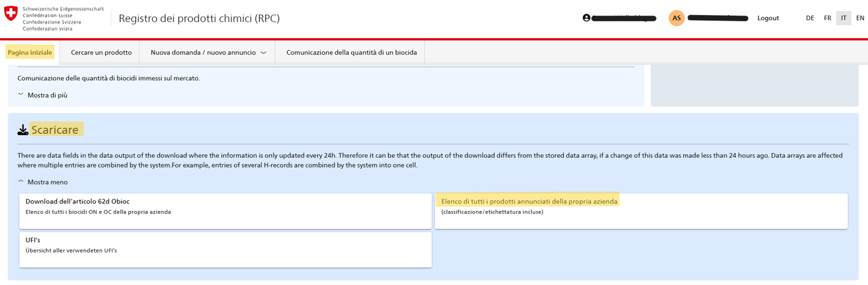This screenshot has width=868, height=285.
Task: Select Comunicazione della quantità di un biocida tab
Action: (x=351, y=53)
